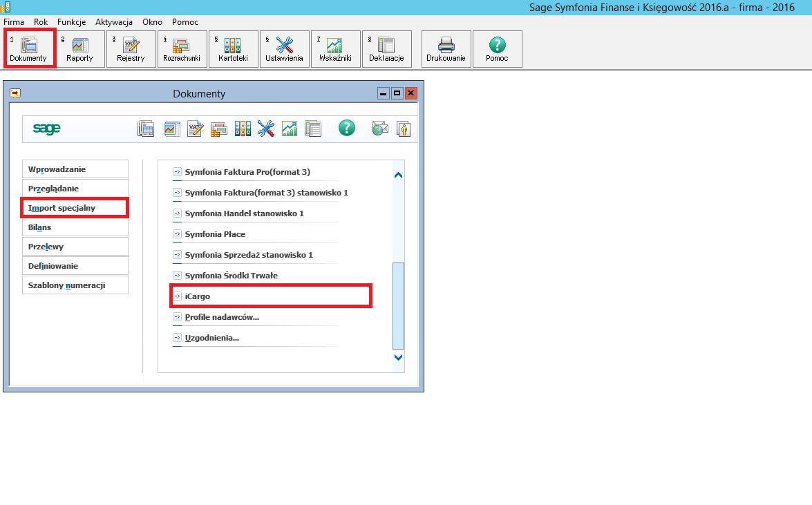Viewport: 812px width, 505px height.
Task: Click the vertical scrollbar thumb in import list
Action: 398,305
